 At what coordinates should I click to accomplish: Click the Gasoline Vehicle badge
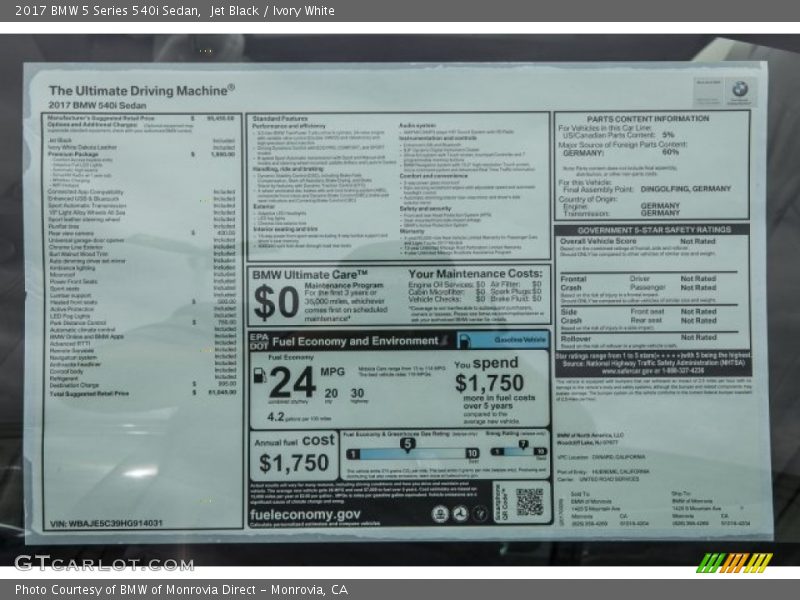tap(503, 340)
